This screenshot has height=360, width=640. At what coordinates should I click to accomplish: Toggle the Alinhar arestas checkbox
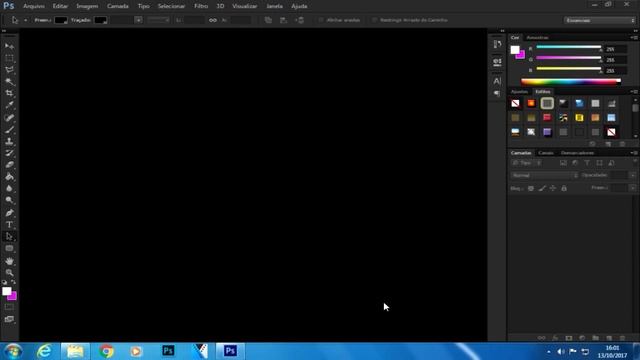click(321, 20)
